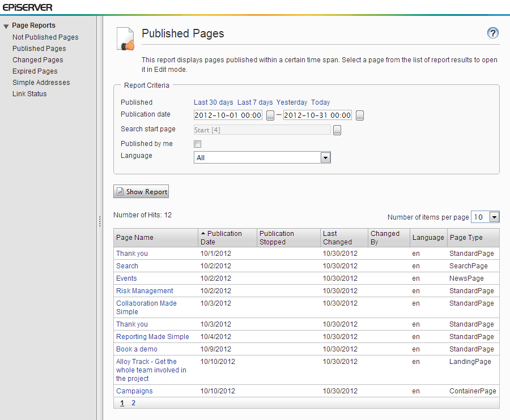Open Reporting Made Simple page link

pyautogui.click(x=152, y=337)
